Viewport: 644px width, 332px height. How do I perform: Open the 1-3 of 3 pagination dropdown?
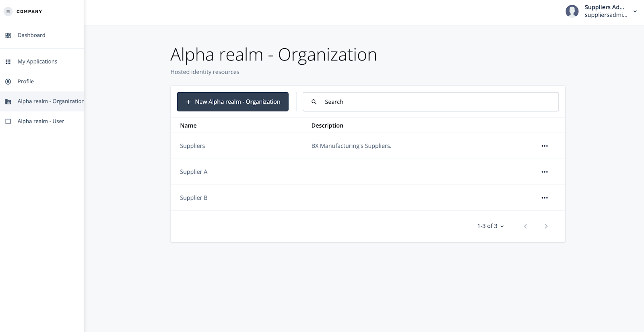click(490, 226)
